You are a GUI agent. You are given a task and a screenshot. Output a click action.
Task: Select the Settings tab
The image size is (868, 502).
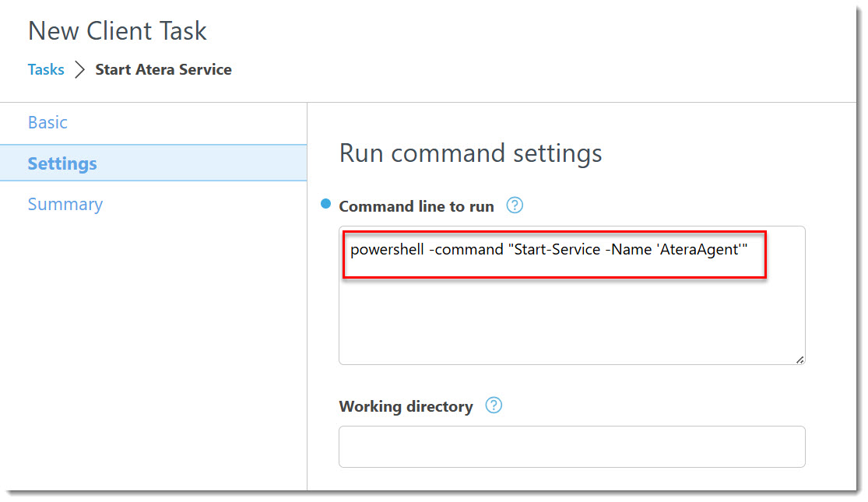[153, 163]
